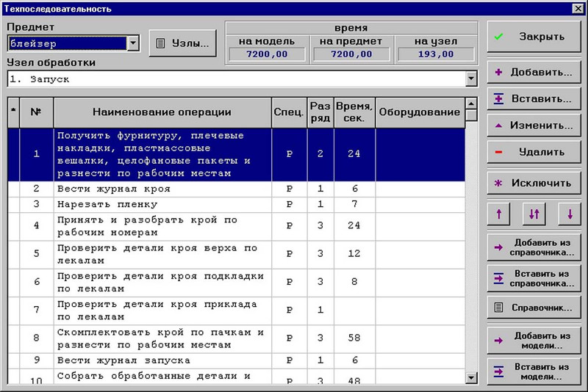Select row 'Принять и разобрать крой по рабочим номерам'
This screenshot has height=392, width=588.
point(236,226)
